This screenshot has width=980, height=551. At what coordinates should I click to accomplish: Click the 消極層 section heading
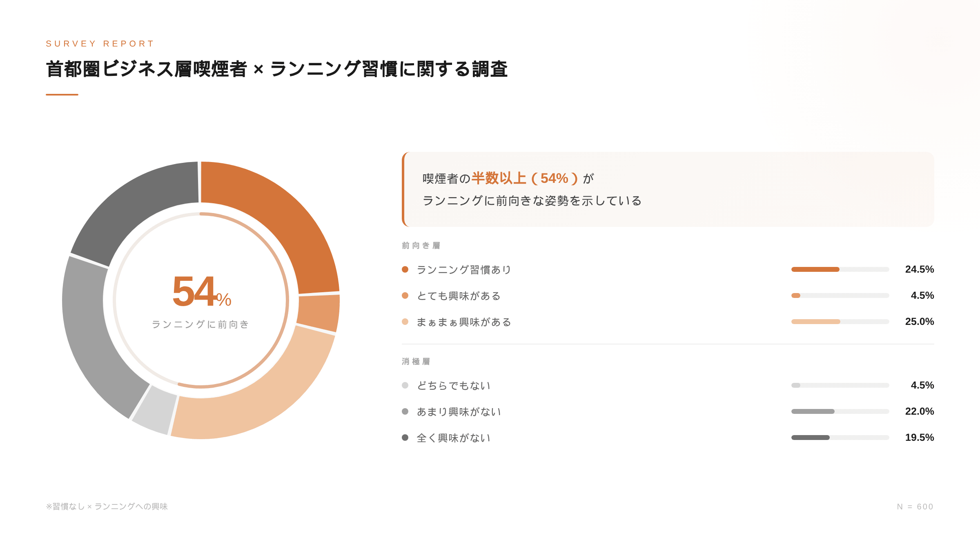coord(416,361)
